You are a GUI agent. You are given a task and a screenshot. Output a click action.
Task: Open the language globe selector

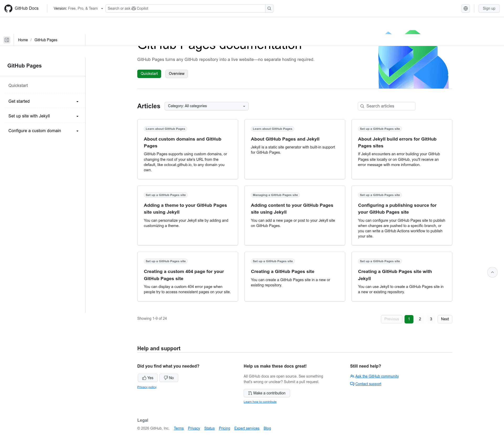pyautogui.click(x=466, y=8)
